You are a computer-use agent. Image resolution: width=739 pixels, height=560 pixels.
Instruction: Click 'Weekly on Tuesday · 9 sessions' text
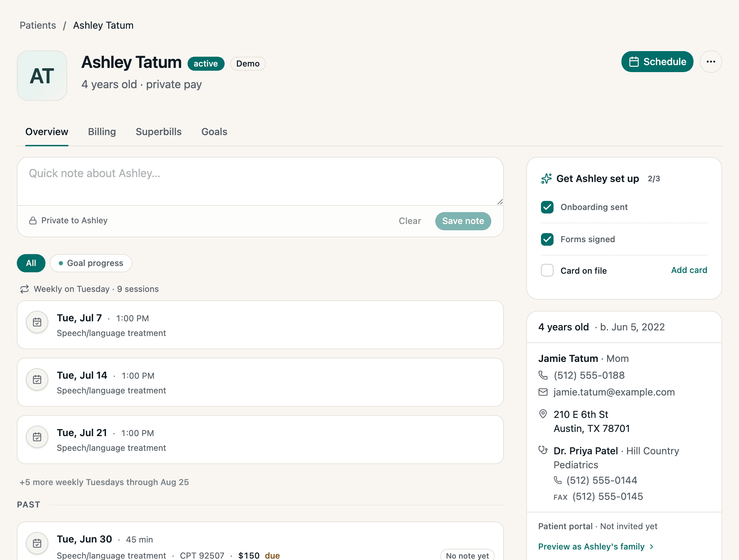[x=96, y=289]
